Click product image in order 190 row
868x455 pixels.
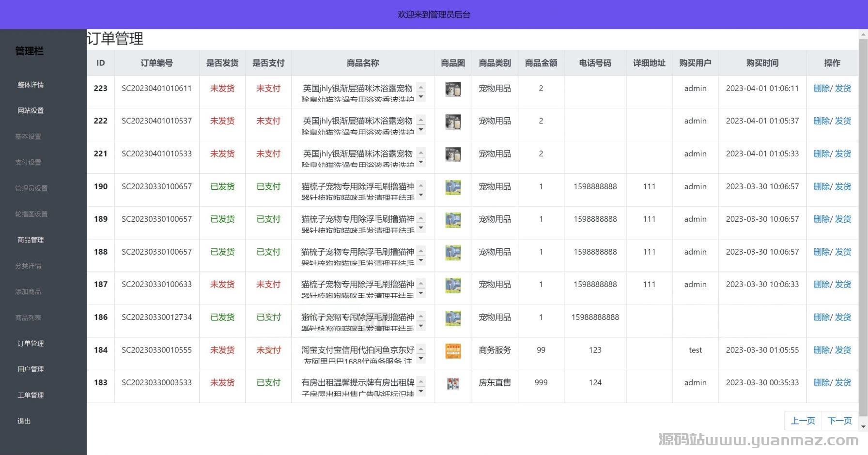coord(453,187)
